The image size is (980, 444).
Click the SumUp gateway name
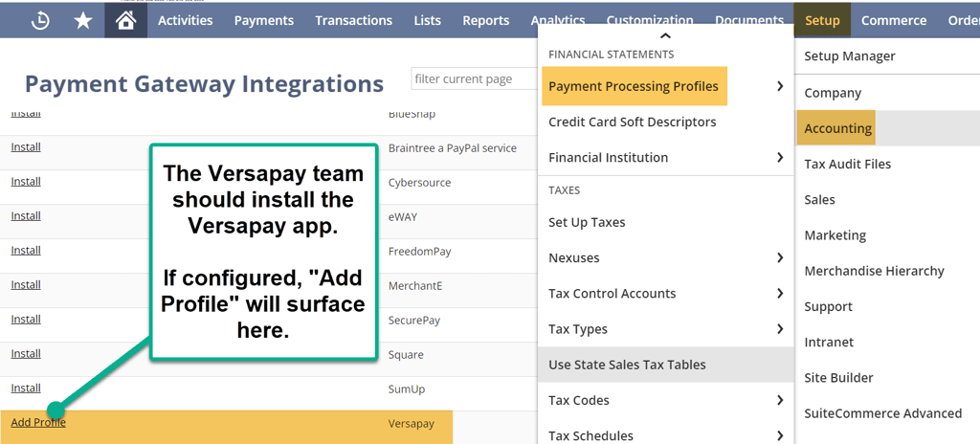pyautogui.click(x=406, y=388)
